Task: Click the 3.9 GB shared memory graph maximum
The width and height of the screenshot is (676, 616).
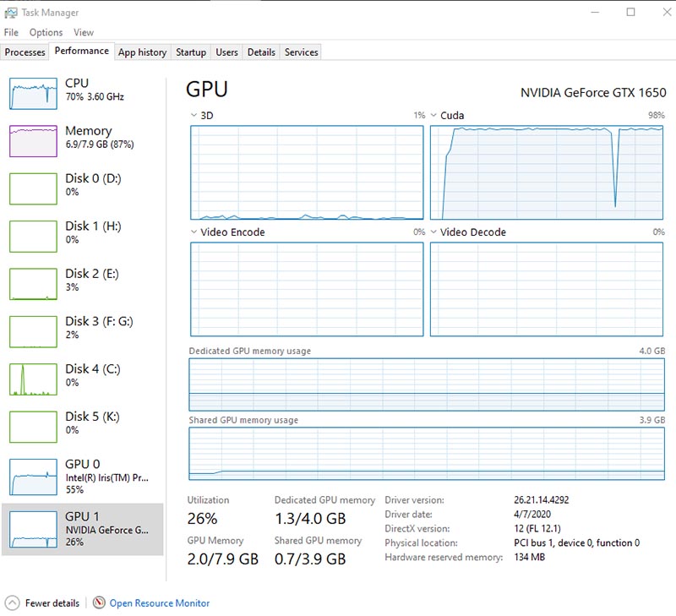Action: tap(651, 420)
